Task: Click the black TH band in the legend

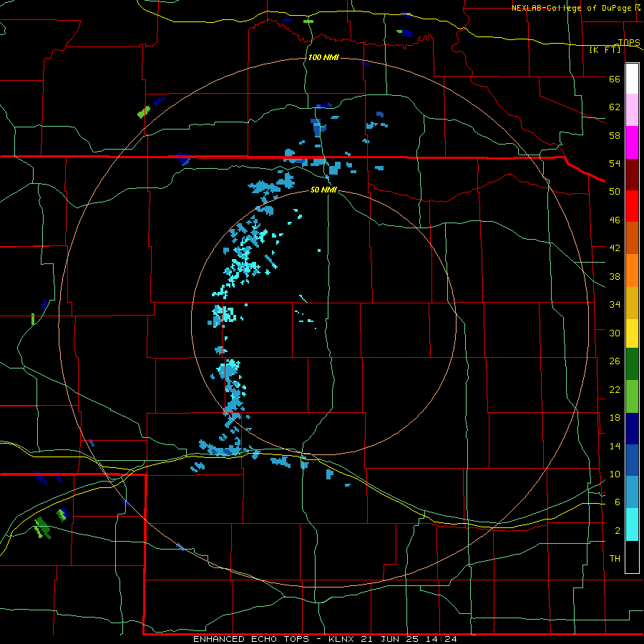Action: pyautogui.click(x=632, y=557)
